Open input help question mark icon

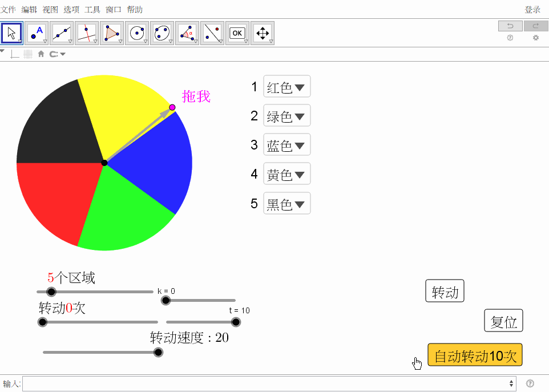coord(530,383)
